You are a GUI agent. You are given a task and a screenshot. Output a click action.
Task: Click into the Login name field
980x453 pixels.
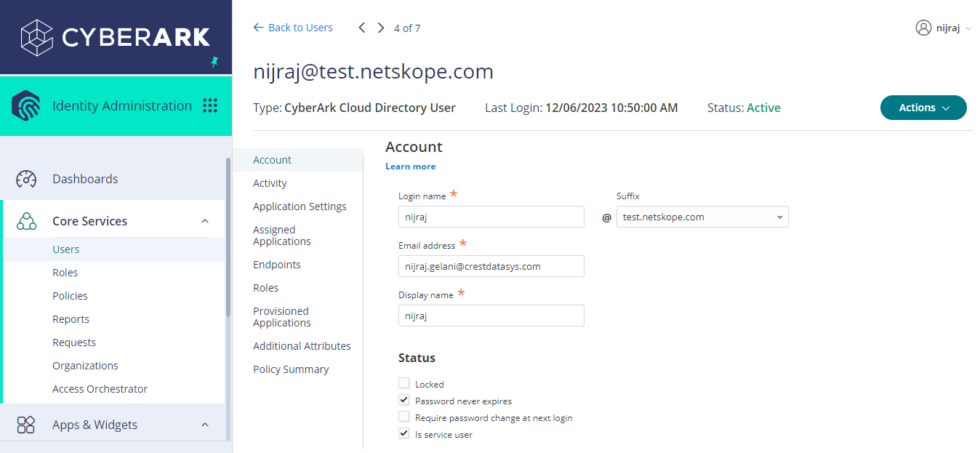tap(491, 217)
